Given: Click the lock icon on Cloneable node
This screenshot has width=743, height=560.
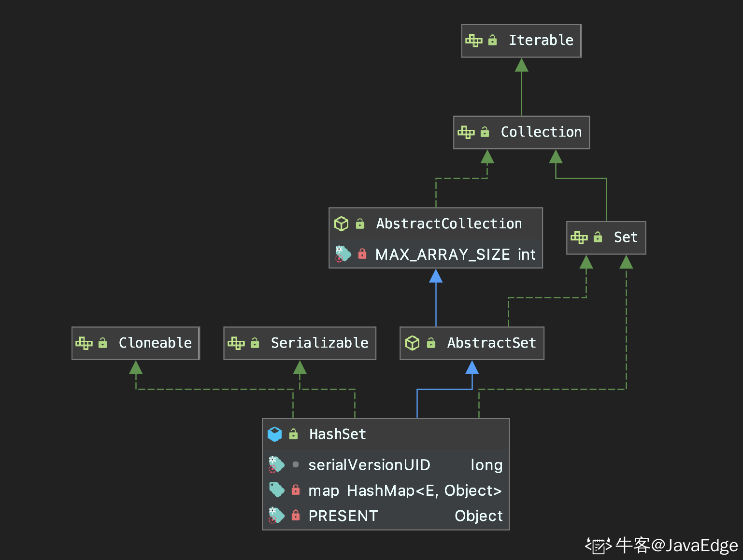Looking at the screenshot, I should [x=102, y=343].
